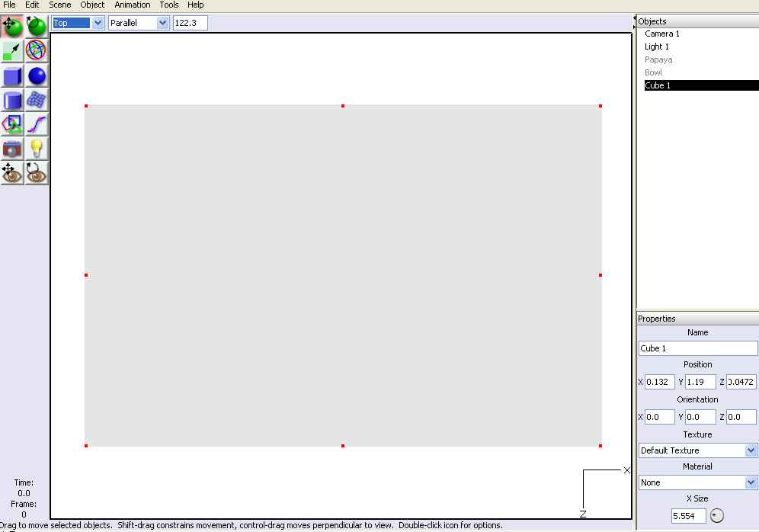Choose the Resize Objects tool
Screen dimensions: 759x532
tap(12, 51)
